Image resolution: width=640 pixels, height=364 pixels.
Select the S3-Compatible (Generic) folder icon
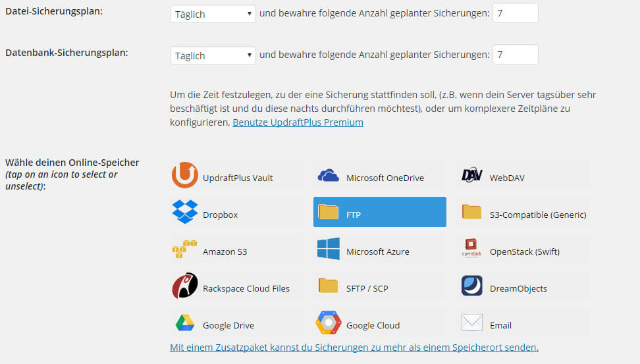pyautogui.click(x=472, y=212)
